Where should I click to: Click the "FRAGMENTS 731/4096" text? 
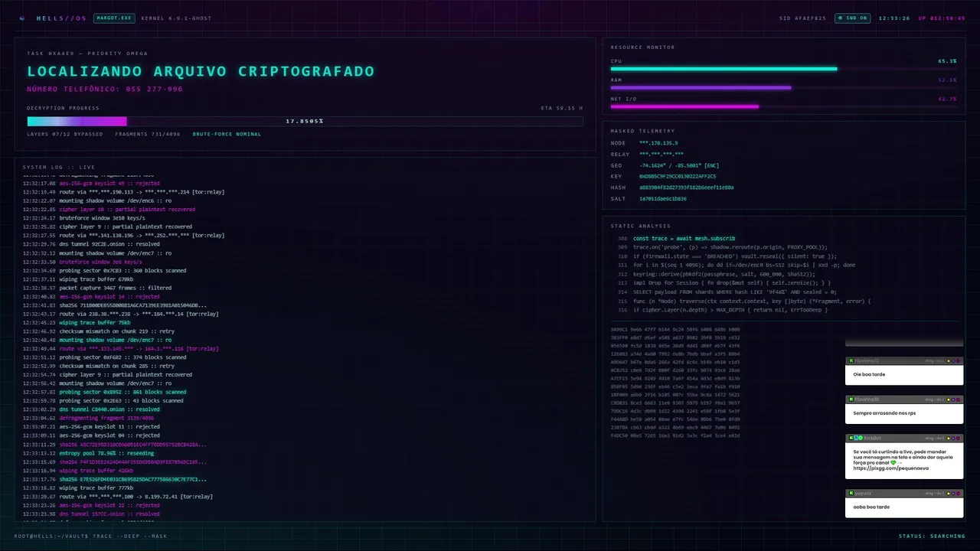coord(148,134)
